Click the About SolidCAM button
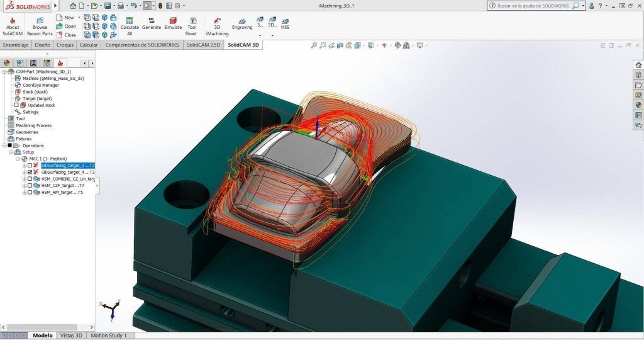Screen dimensions: 644x340 [13, 26]
